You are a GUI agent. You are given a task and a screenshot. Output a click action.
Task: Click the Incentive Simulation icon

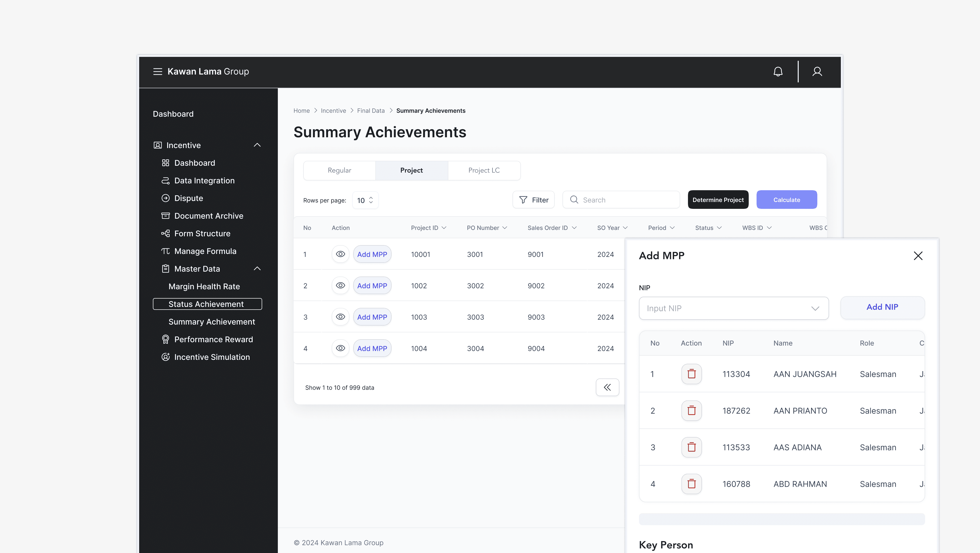[165, 357]
